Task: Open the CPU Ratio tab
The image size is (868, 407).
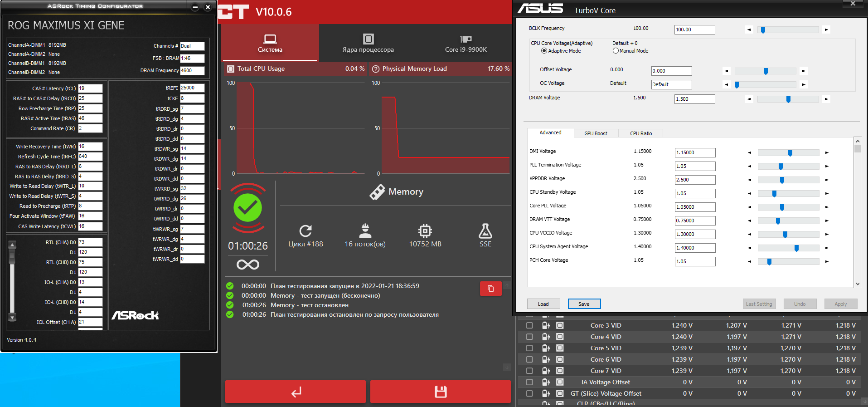Action: pos(641,133)
